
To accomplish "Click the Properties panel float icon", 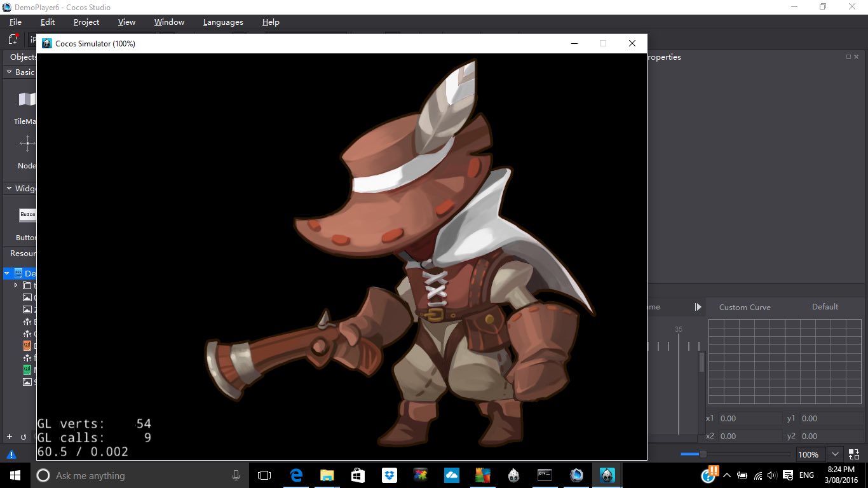I will pos(848,57).
